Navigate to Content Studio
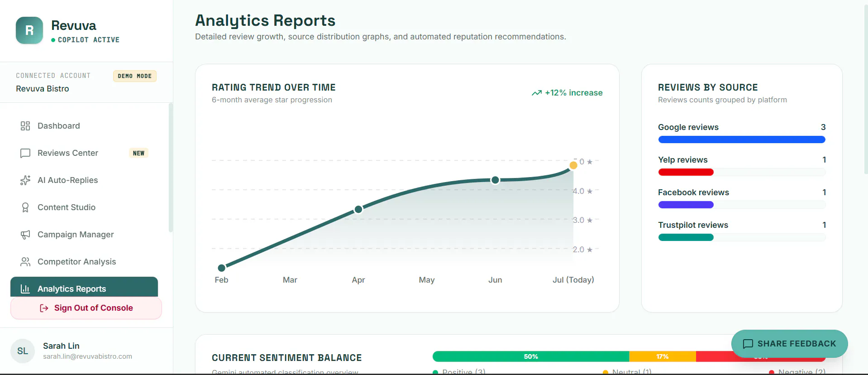Image resolution: width=868 pixels, height=375 pixels. coord(84,207)
